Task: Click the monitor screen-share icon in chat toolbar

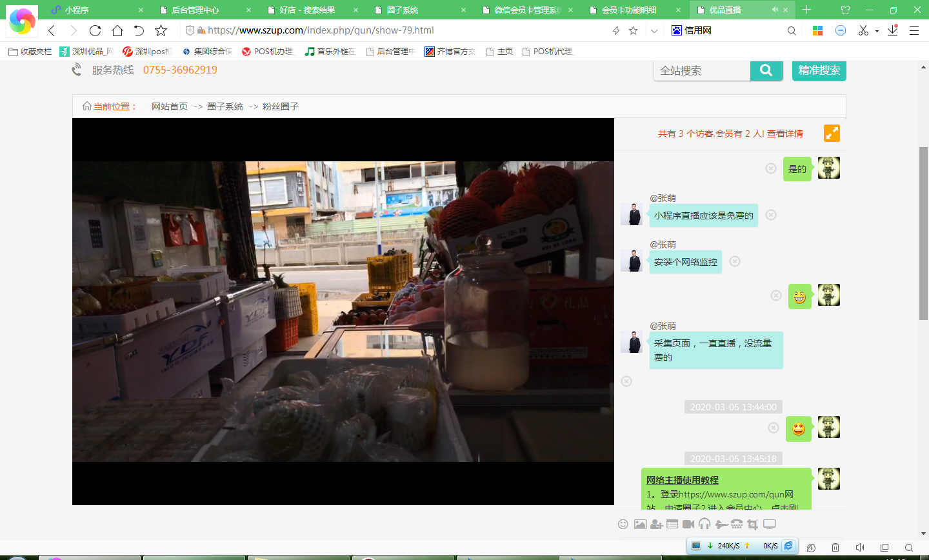Action: point(769,525)
